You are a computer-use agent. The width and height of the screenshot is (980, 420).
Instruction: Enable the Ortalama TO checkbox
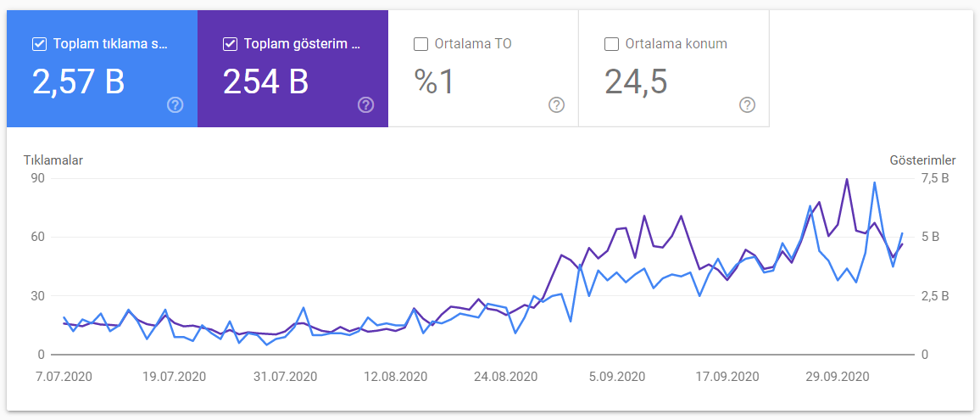[420, 44]
